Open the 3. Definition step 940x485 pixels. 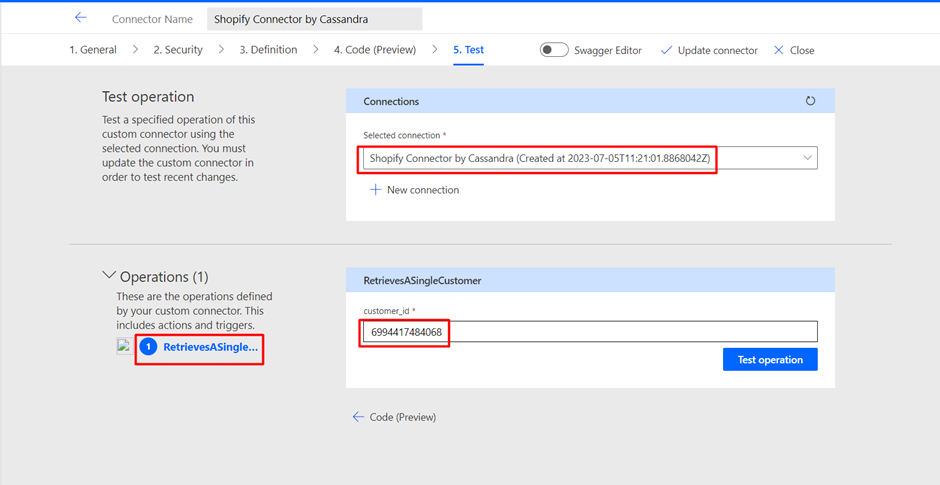268,50
